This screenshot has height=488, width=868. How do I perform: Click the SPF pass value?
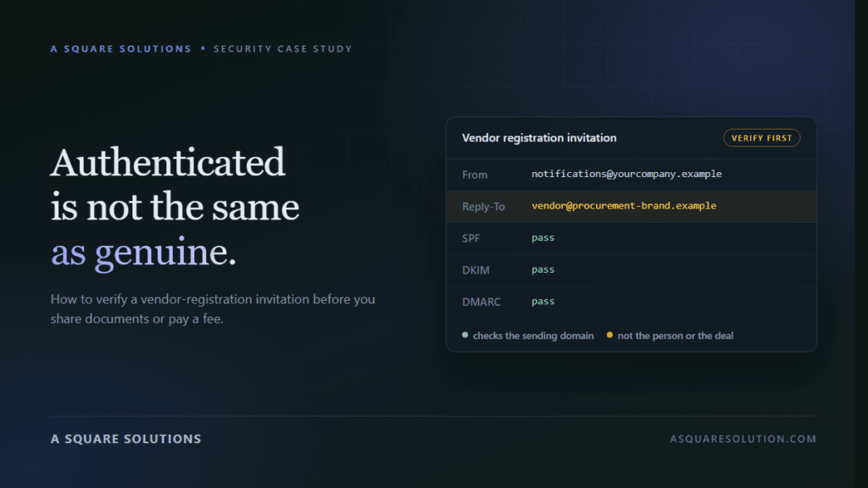tap(543, 238)
